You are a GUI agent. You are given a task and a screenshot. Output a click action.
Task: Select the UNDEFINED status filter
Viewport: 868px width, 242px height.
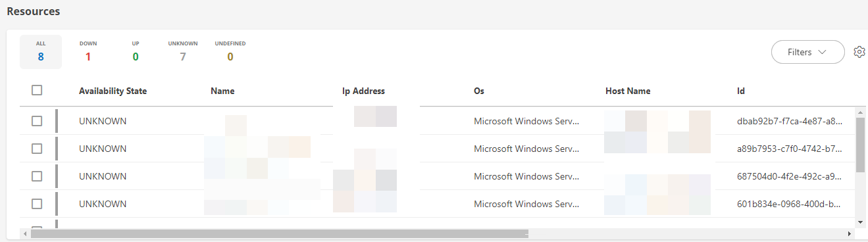[x=230, y=52]
